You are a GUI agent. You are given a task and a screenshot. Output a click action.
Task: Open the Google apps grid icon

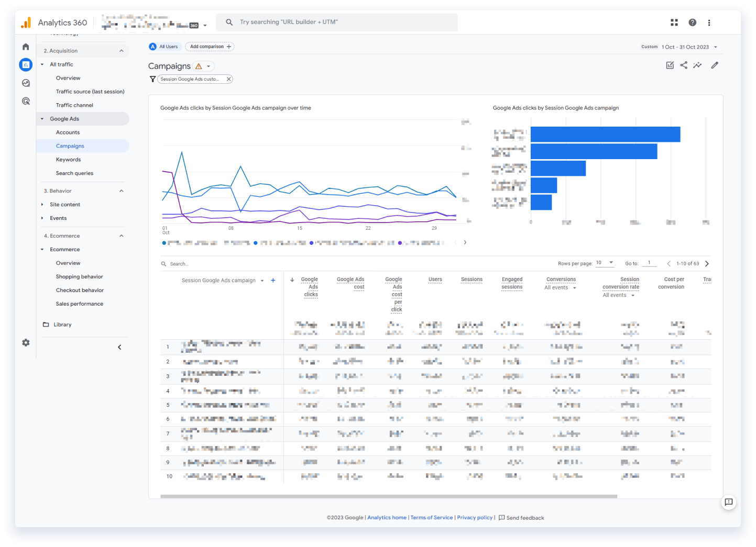tap(674, 23)
